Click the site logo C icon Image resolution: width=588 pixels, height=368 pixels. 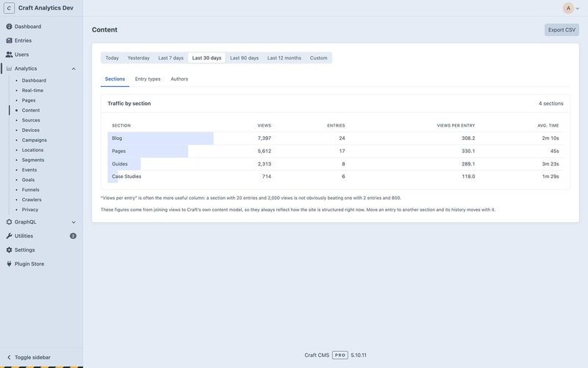[9, 8]
